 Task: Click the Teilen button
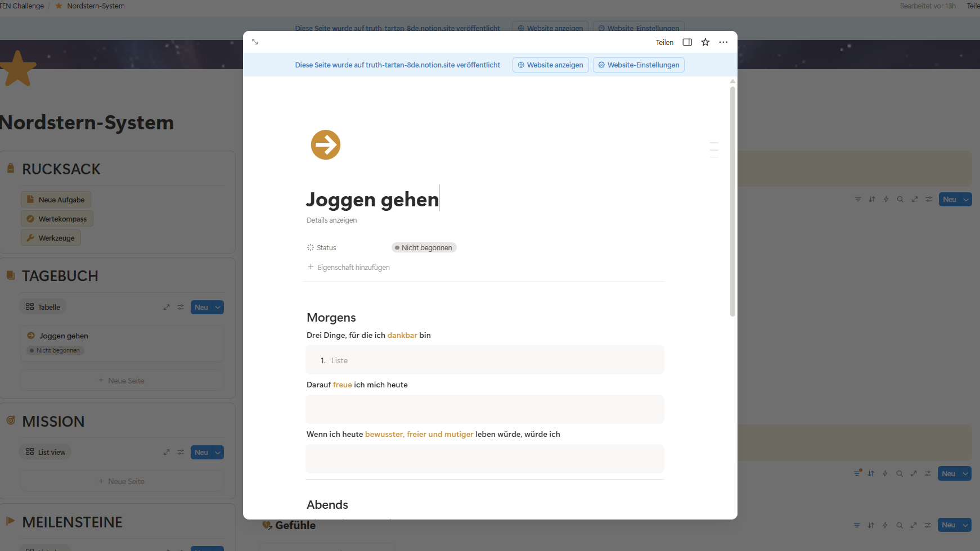[x=664, y=43]
